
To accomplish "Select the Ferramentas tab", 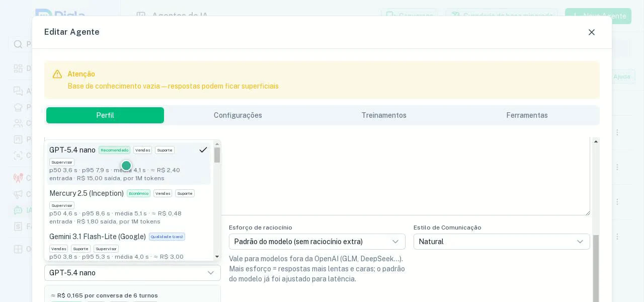I will point(527,115).
